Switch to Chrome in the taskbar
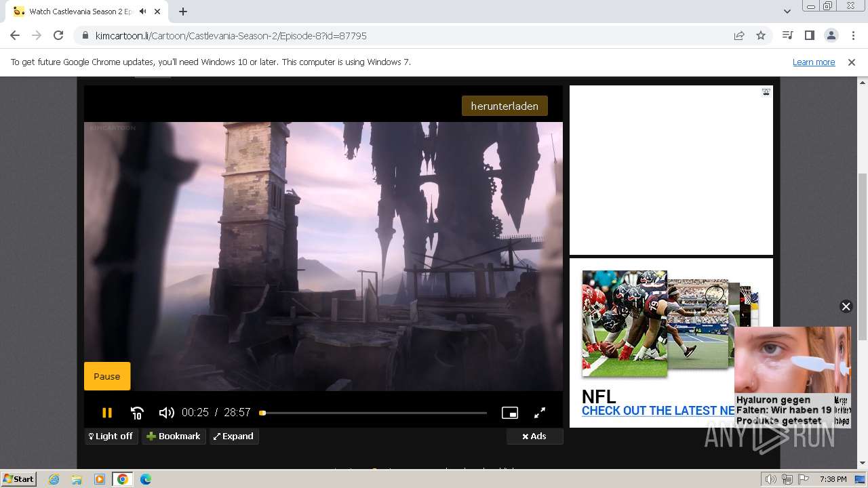The width and height of the screenshot is (868, 488). point(123,479)
